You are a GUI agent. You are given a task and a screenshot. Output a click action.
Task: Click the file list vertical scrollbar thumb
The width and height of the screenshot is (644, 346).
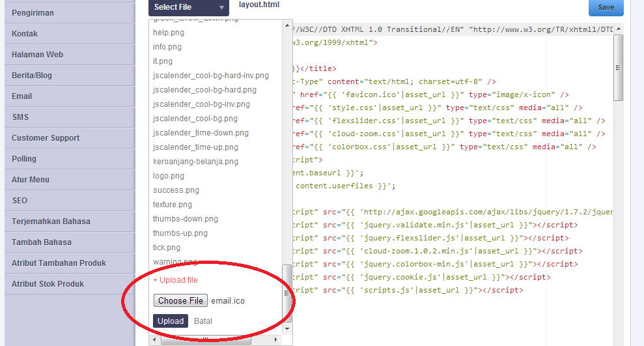coord(287,293)
